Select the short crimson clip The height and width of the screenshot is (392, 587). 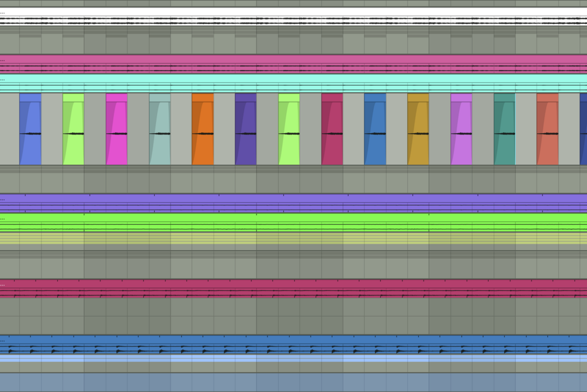coord(332,129)
